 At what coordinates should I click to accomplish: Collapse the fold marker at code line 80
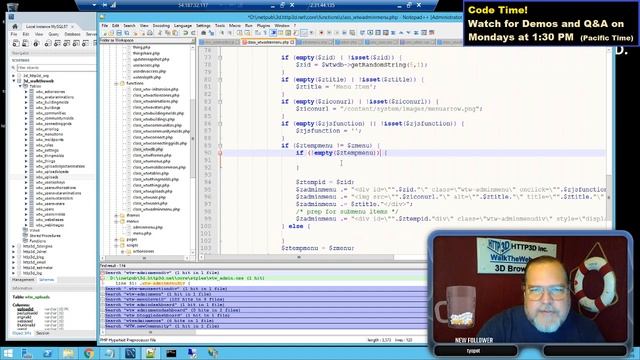[x=220, y=80]
